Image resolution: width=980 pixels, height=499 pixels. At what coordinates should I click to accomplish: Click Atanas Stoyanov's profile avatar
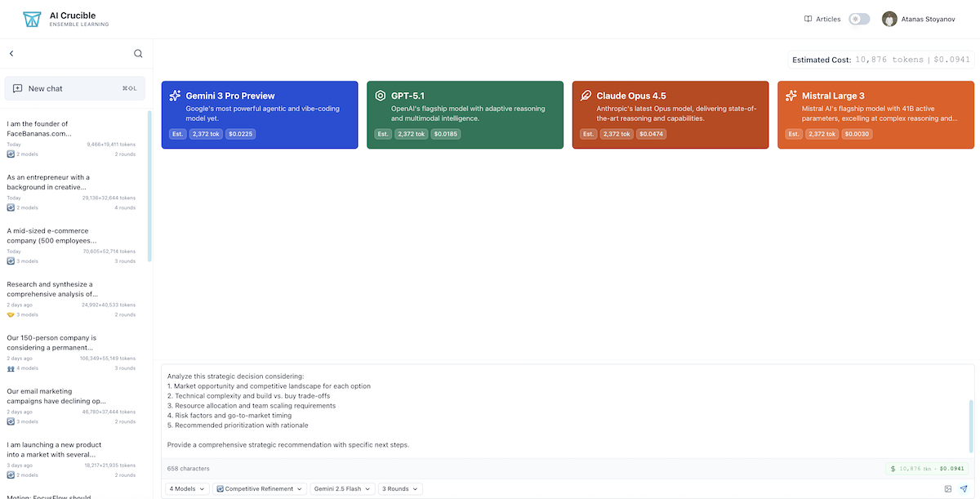pos(889,19)
